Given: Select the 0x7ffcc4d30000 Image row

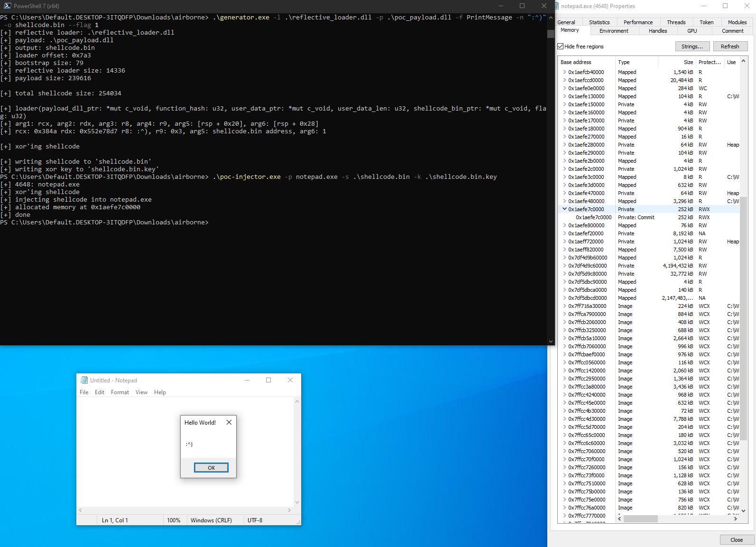Looking at the screenshot, I should [648, 419].
